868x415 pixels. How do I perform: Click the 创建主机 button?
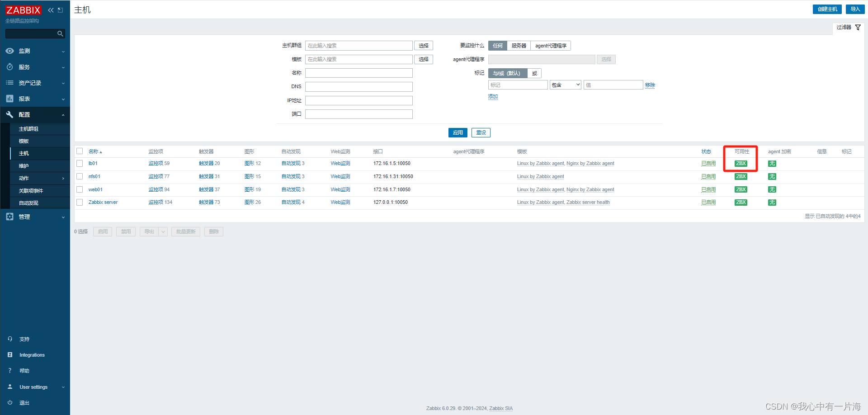(827, 9)
